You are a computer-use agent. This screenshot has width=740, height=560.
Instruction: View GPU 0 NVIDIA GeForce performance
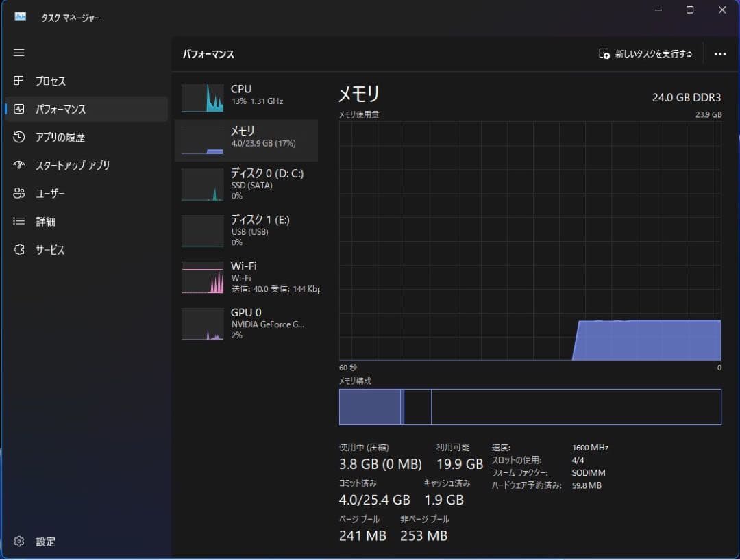click(x=247, y=323)
